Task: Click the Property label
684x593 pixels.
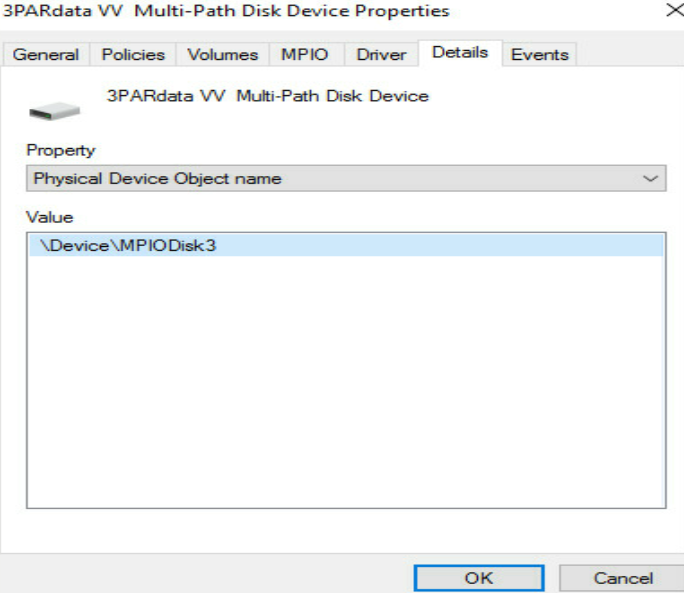Action: 61,151
